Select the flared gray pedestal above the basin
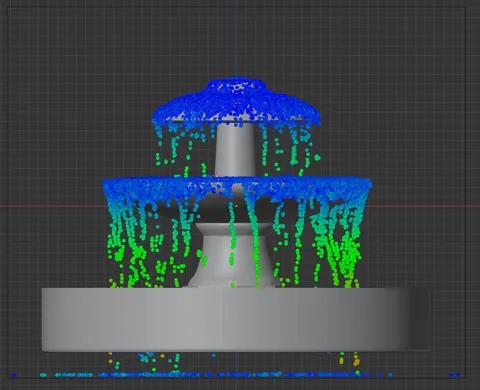Screen dimensions: 480x390 233,255
